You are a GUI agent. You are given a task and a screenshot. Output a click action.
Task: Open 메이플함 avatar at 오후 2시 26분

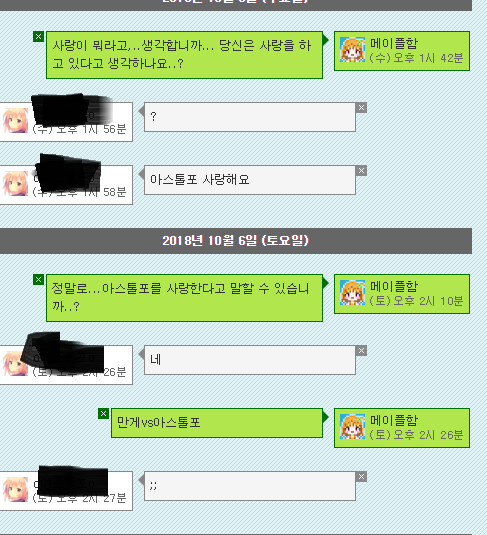[352, 426]
